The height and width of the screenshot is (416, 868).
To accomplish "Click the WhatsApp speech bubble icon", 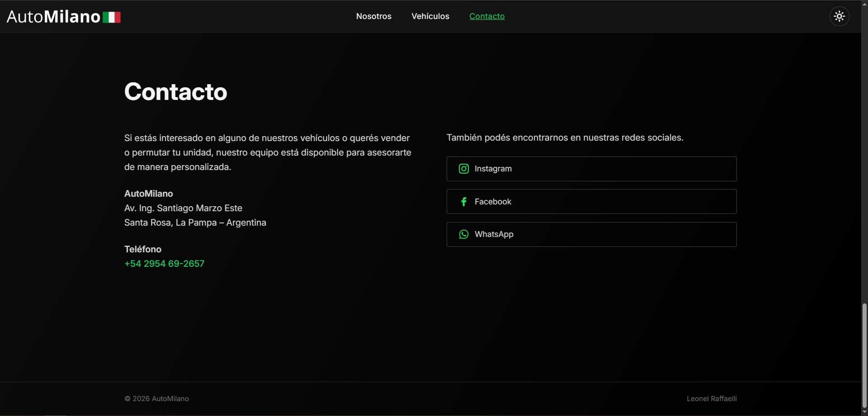I will [463, 234].
